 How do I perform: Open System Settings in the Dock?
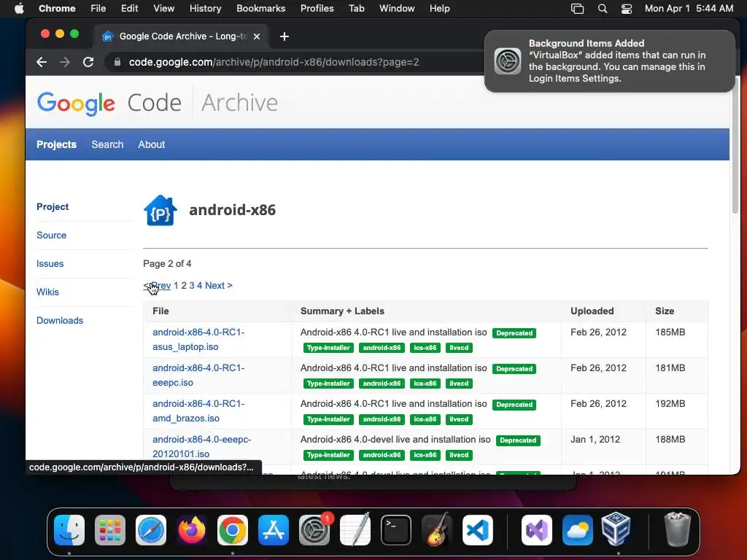314,530
